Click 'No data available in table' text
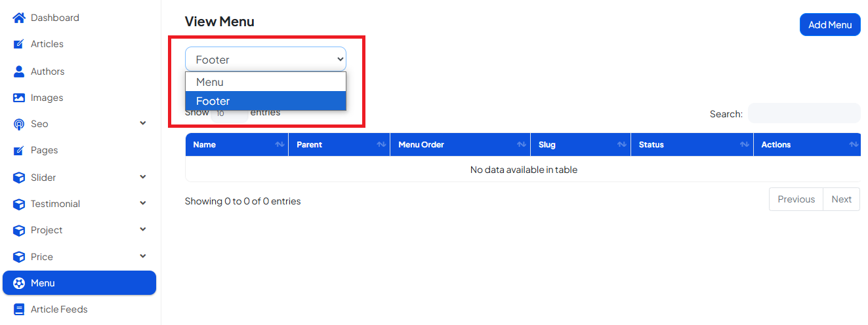 click(x=524, y=170)
